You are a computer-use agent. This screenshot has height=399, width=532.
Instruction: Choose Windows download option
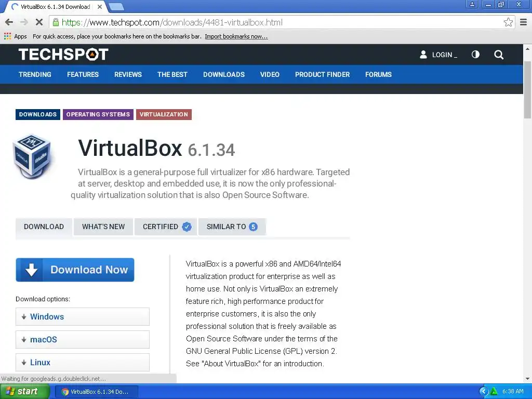83,316
